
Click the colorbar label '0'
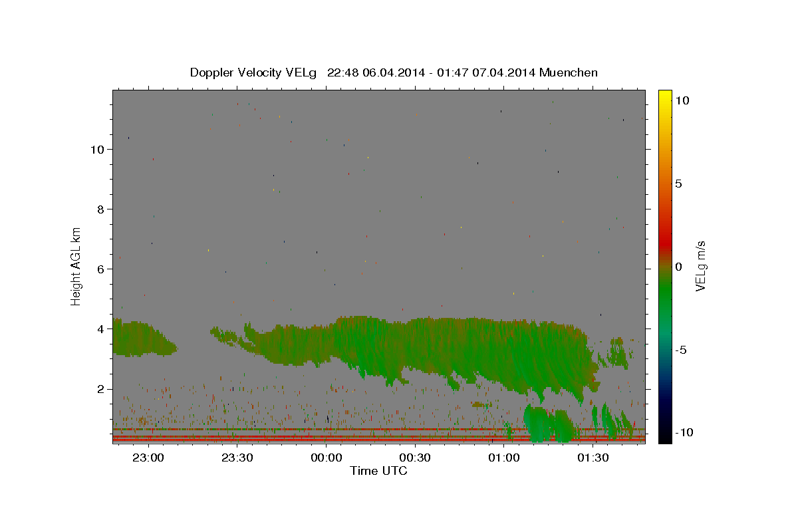(678, 266)
